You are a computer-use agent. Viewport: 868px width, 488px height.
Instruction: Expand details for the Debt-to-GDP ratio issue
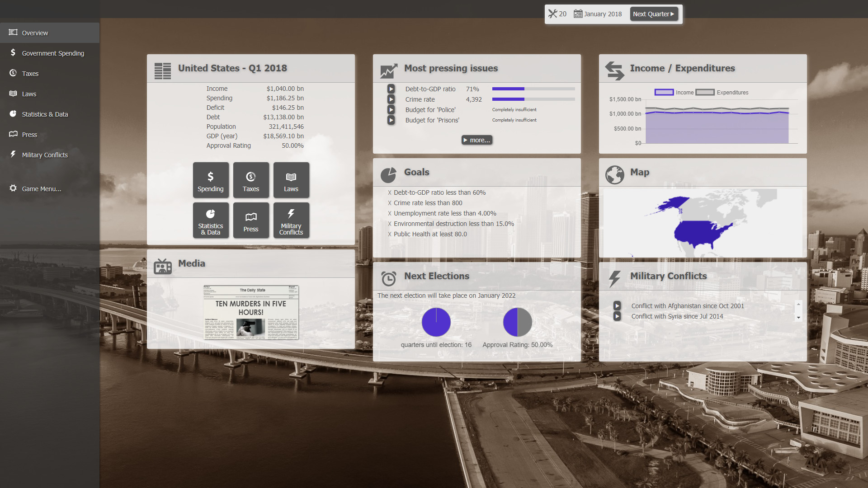click(391, 89)
